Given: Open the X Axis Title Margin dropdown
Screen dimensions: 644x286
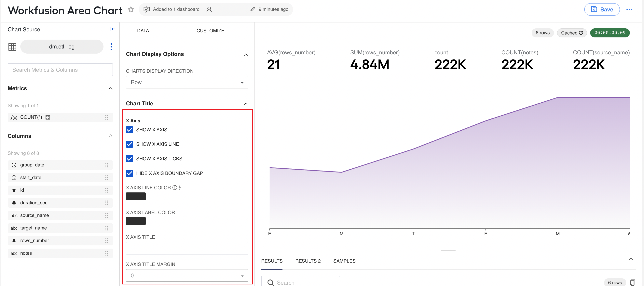Looking at the screenshot, I should (187, 275).
